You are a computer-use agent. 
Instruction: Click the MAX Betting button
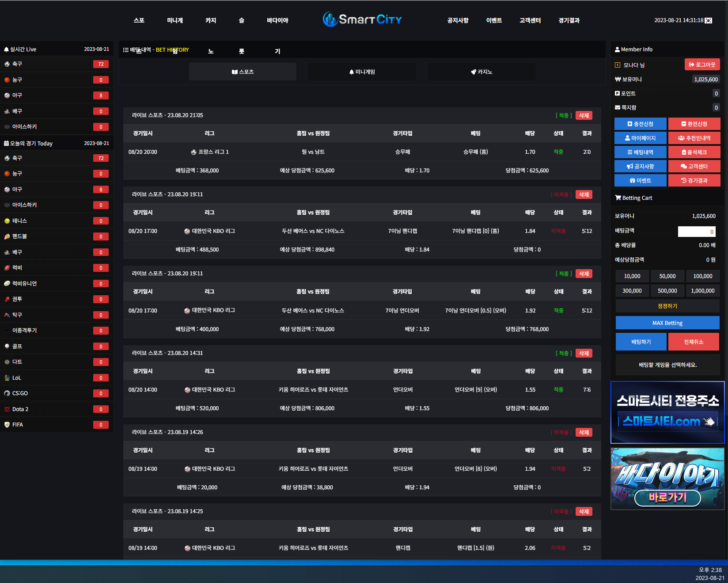point(667,323)
